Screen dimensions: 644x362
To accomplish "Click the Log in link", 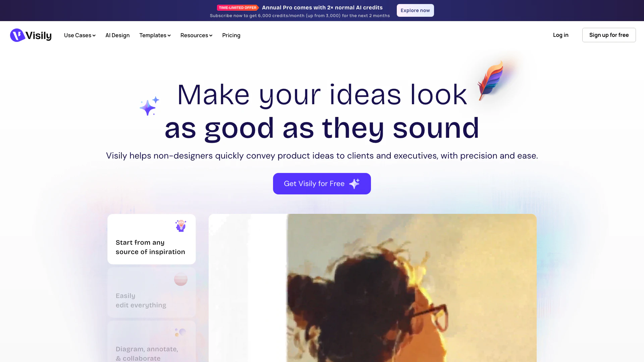I will coord(560,35).
